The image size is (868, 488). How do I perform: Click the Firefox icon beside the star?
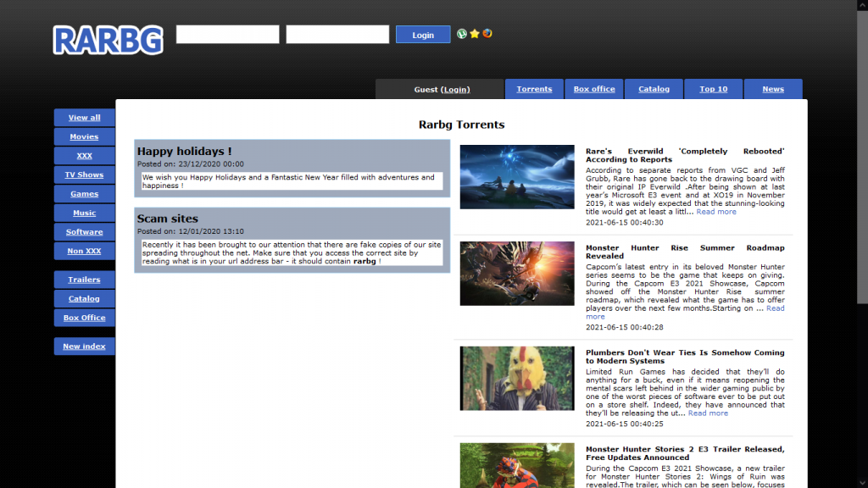[x=487, y=34]
